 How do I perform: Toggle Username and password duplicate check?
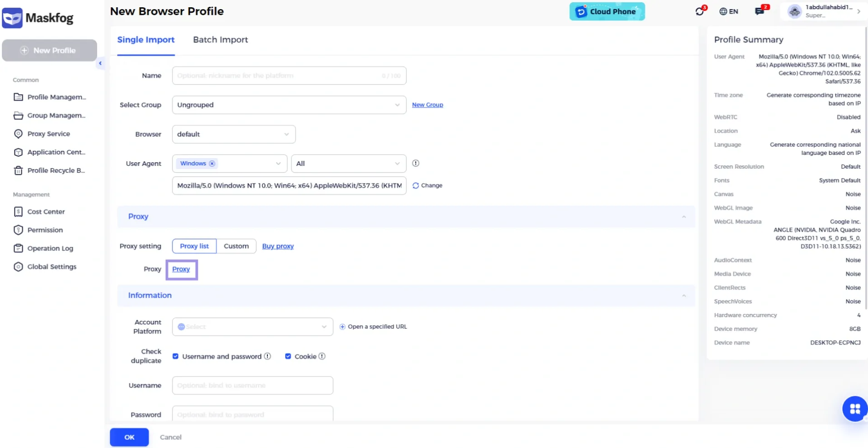coord(175,356)
